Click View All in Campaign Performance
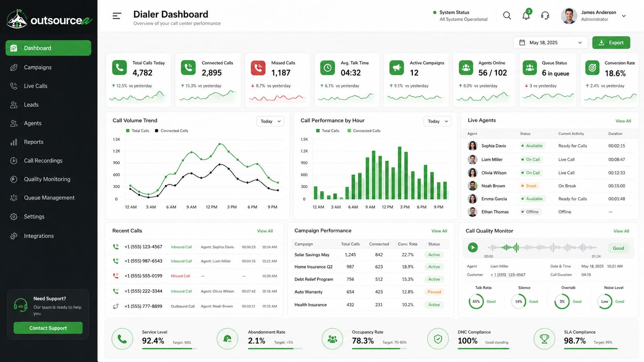The height and width of the screenshot is (362, 644). click(439, 231)
